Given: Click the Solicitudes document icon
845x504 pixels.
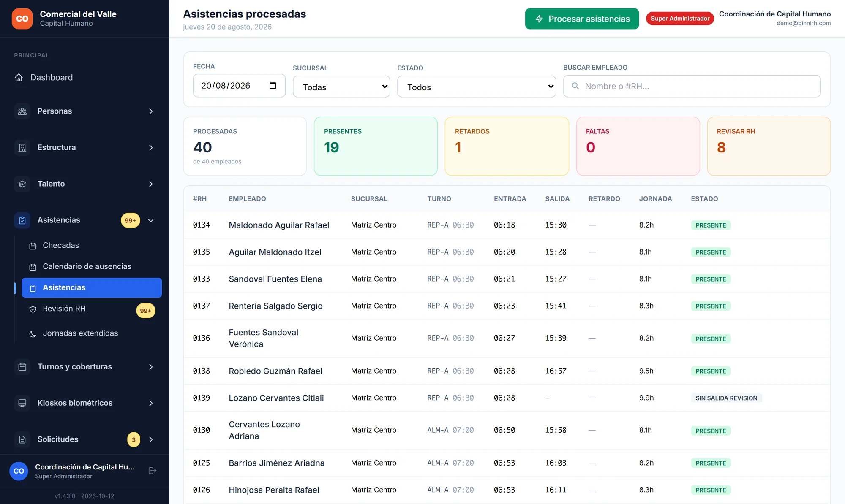Looking at the screenshot, I should click(x=22, y=439).
